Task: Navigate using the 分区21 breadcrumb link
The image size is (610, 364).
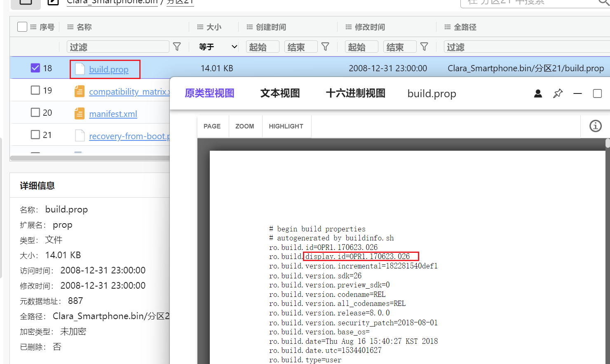Action: coord(180,2)
